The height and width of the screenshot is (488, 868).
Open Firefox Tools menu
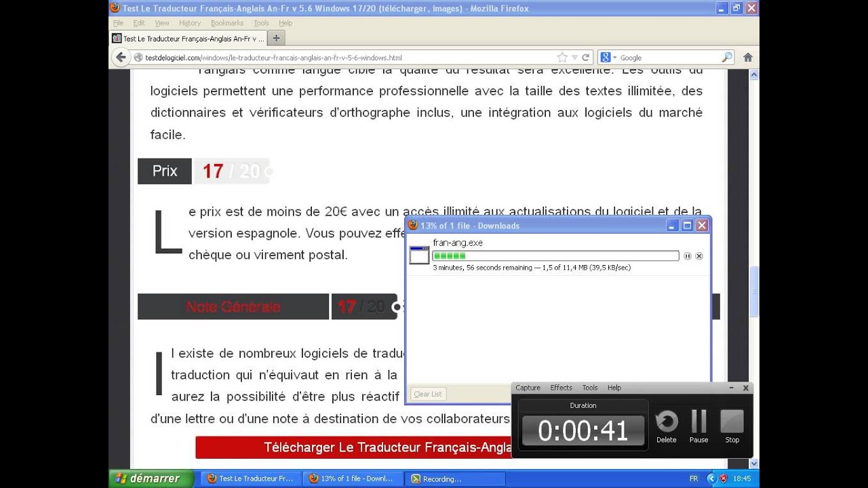[261, 23]
